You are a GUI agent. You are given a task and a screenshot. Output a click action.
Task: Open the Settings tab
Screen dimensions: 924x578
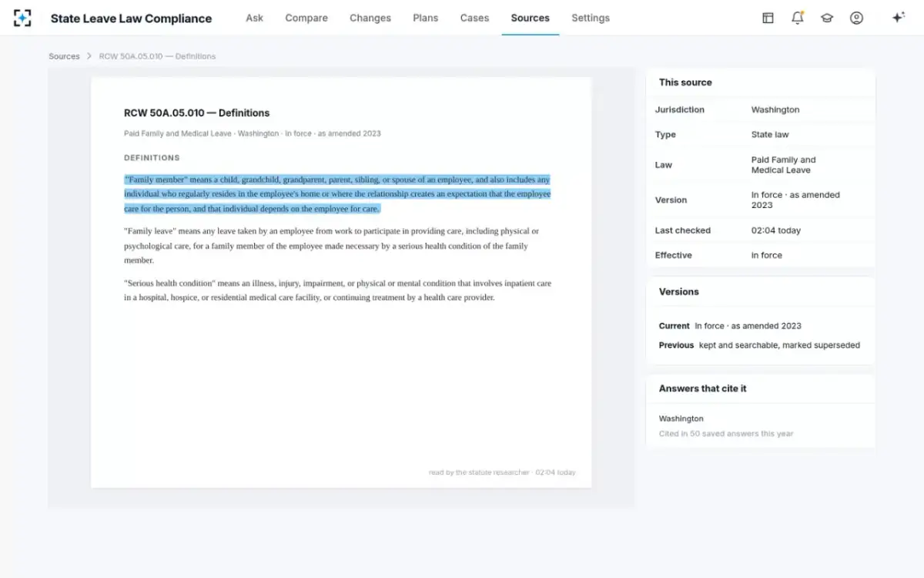point(591,18)
